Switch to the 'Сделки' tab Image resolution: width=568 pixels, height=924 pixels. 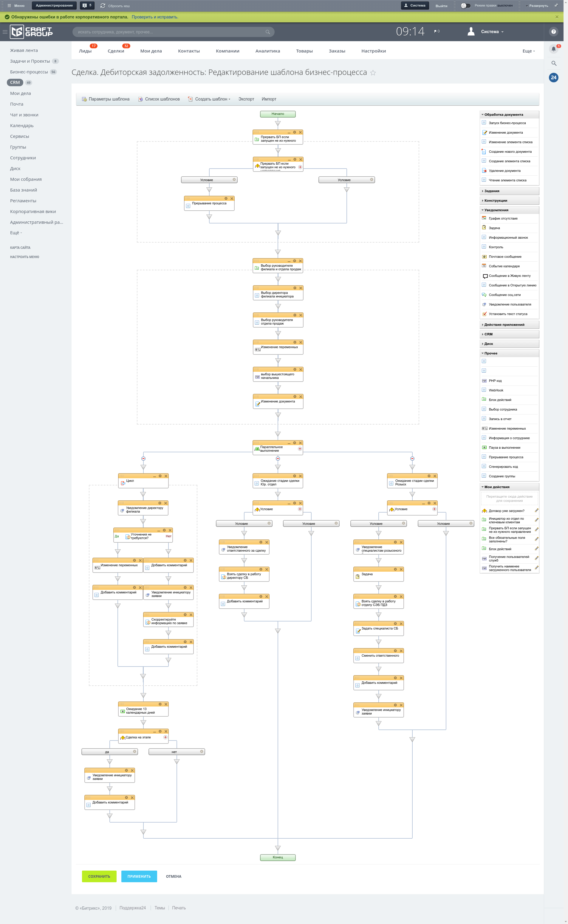[116, 51]
